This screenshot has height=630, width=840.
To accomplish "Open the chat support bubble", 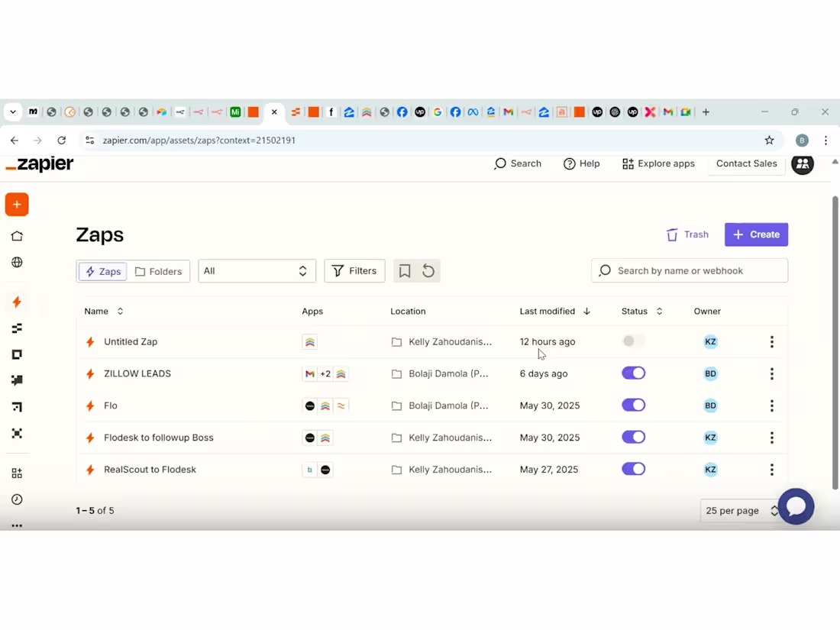I will point(796,506).
